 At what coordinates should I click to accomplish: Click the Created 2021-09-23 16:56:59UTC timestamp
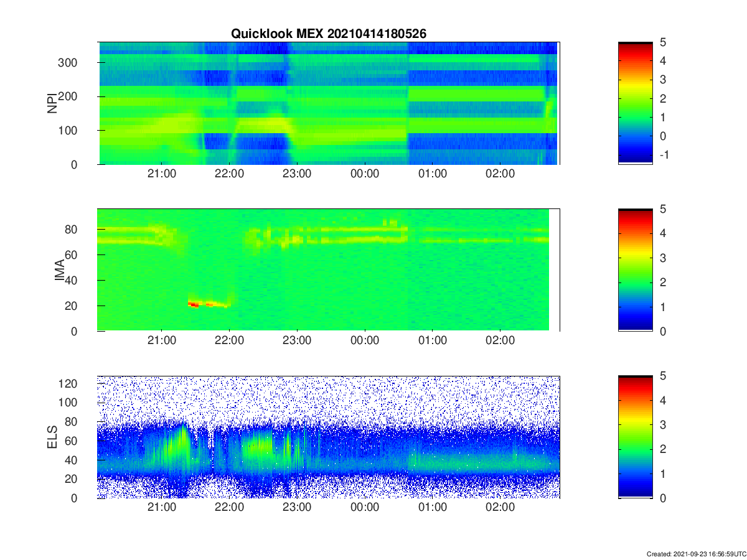[695, 554]
